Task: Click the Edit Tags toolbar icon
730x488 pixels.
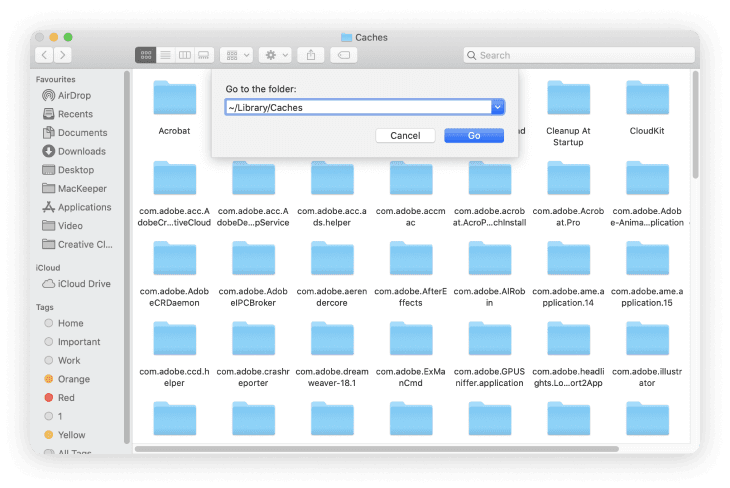Action: point(344,55)
